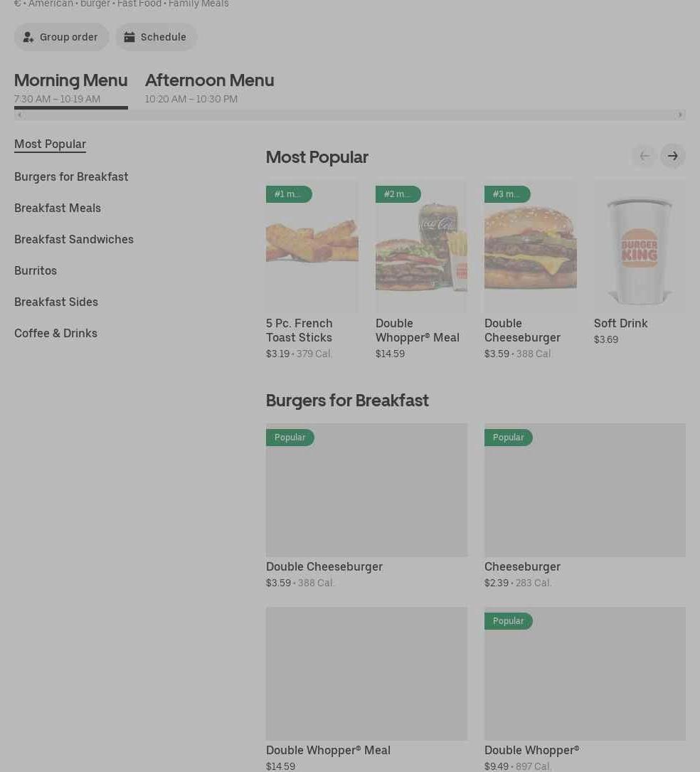This screenshot has height=772, width=700.
Task: Click next arrow in Most Popular carousel
Action: pyautogui.click(x=672, y=156)
